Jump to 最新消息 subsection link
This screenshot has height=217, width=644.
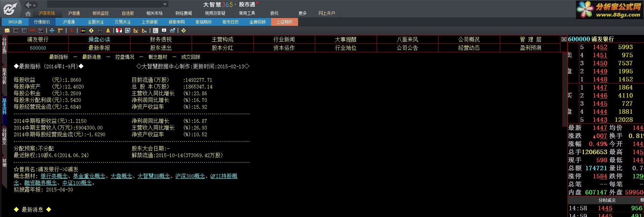coord(92,57)
